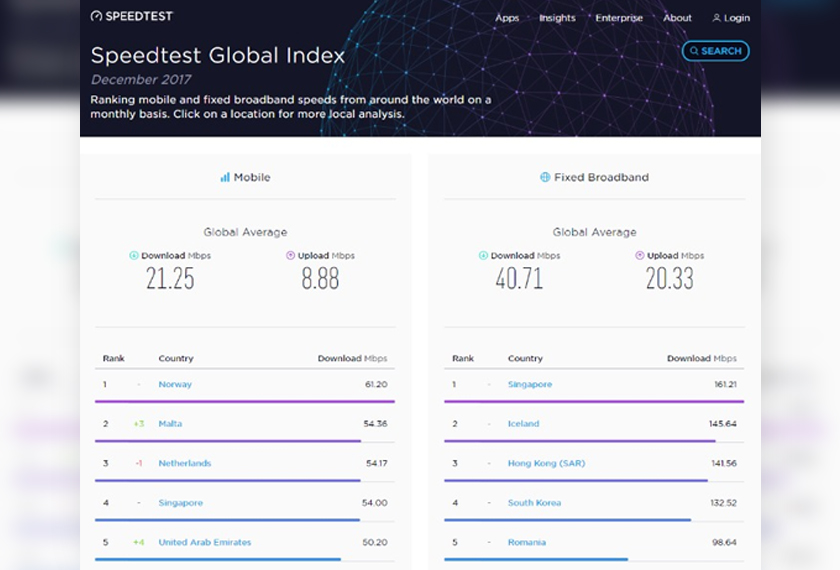Click Hong Kong's download speed 141.56

point(724,463)
